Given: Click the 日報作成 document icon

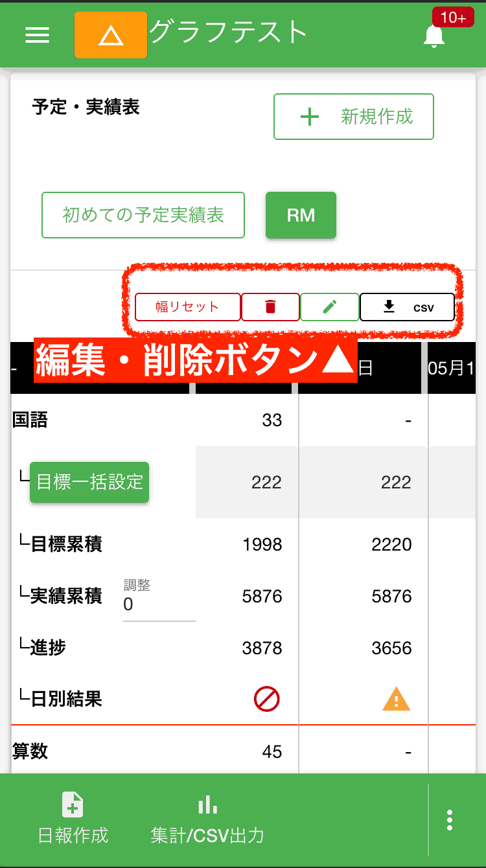Looking at the screenshot, I should (72, 803).
